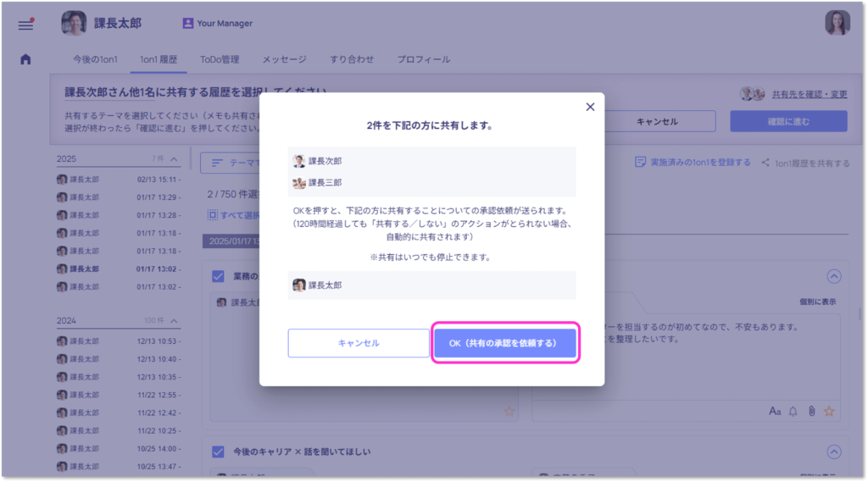Collapse the 2025 history group
868x482 pixels.
(x=174, y=158)
